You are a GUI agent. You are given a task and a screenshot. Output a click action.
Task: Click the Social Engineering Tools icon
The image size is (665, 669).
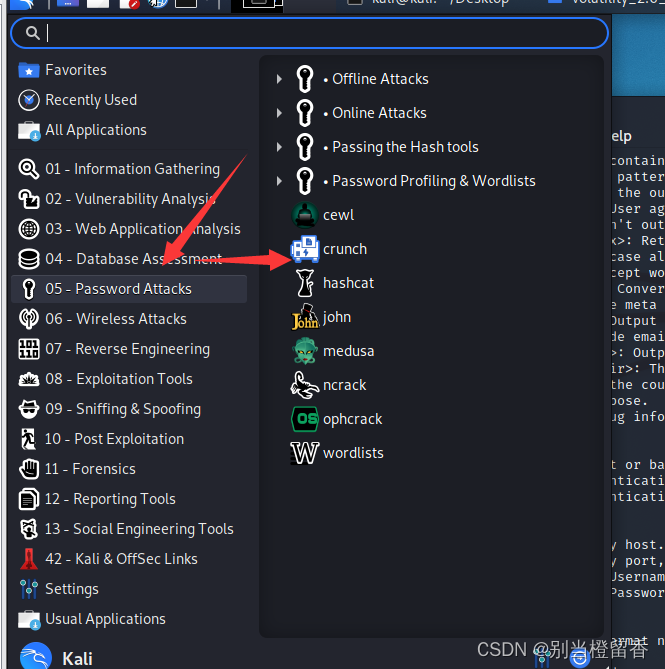click(x=29, y=529)
